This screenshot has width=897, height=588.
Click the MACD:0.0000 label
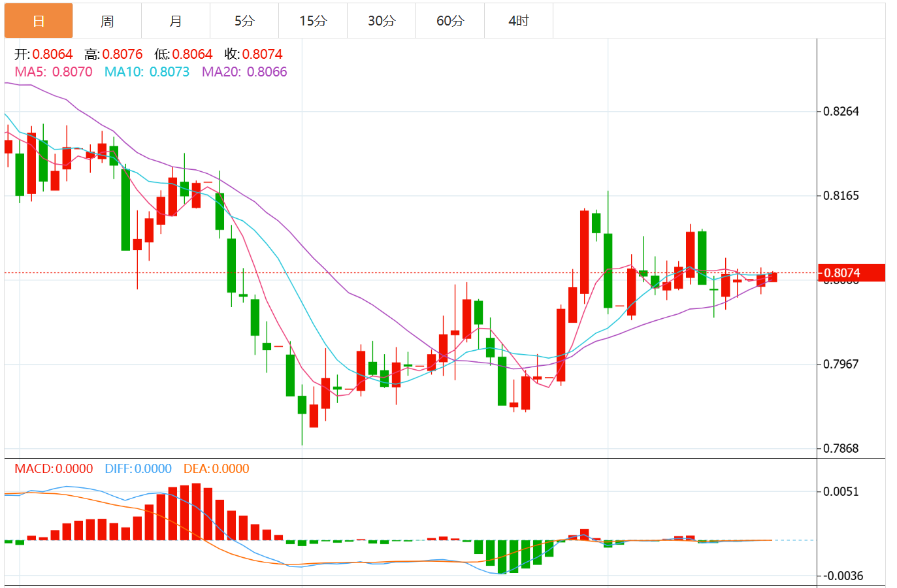[54, 468]
